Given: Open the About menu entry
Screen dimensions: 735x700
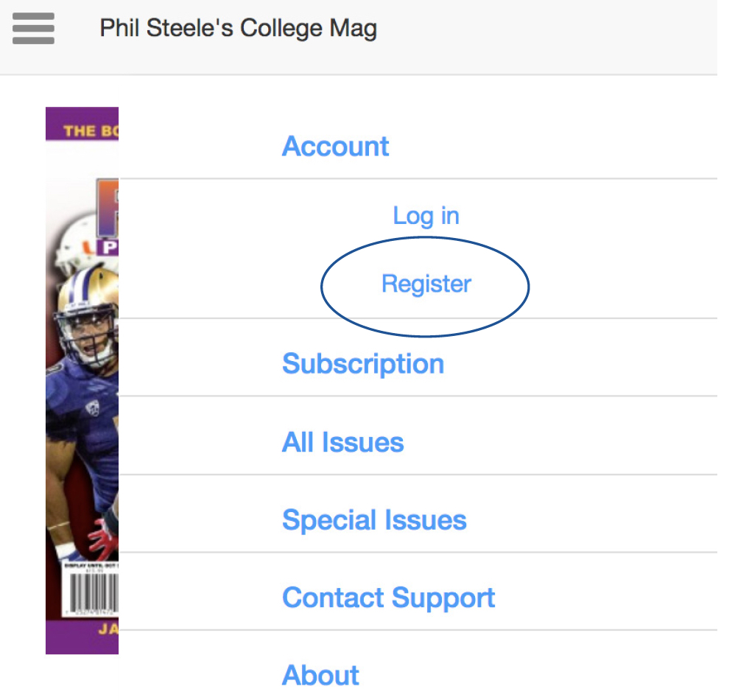Looking at the screenshot, I should coord(320,675).
